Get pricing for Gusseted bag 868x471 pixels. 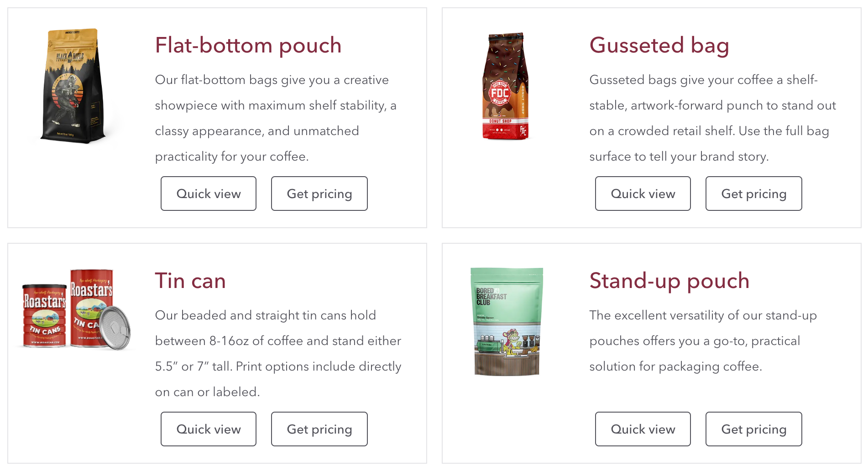pyautogui.click(x=754, y=194)
